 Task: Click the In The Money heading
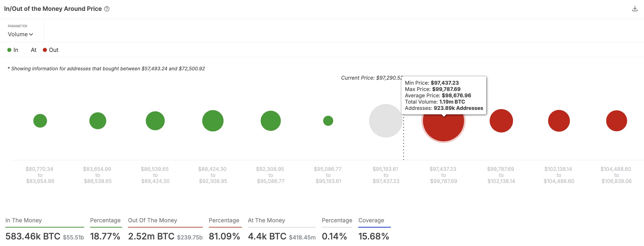click(x=24, y=220)
